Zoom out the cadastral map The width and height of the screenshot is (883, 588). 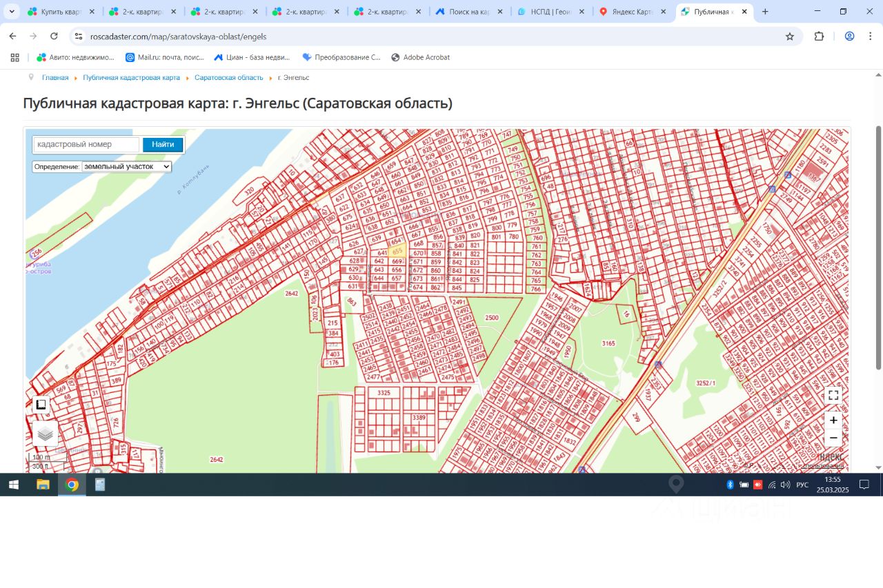(x=833, y=438)
